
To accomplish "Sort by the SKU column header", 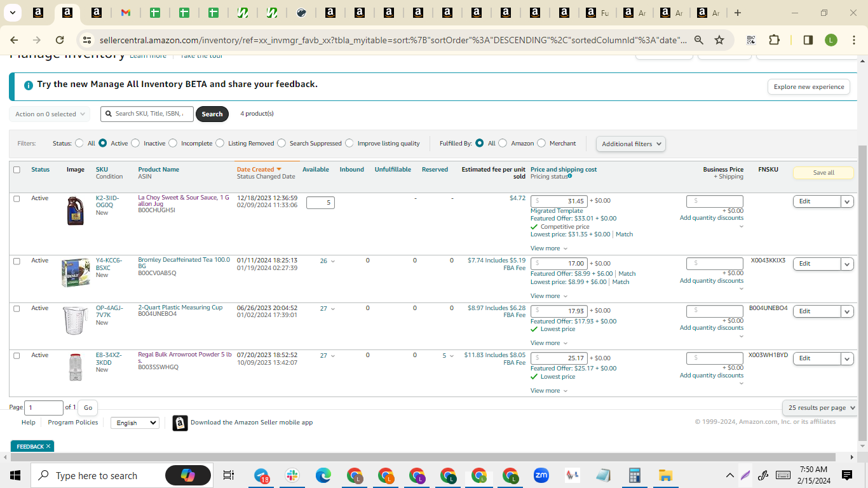I will (102, 170).
